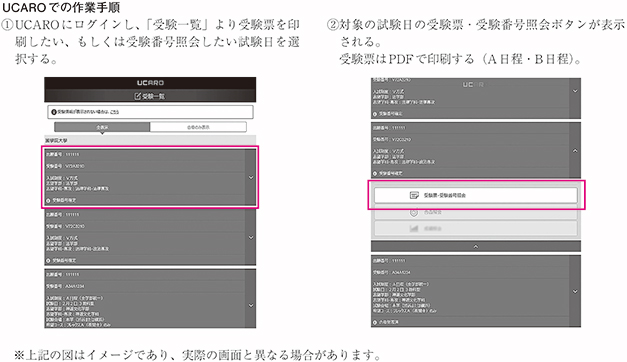This screenshot has height=362, width=627.
Task: Click the info icon in the notice box
Action: pos(54,112)
